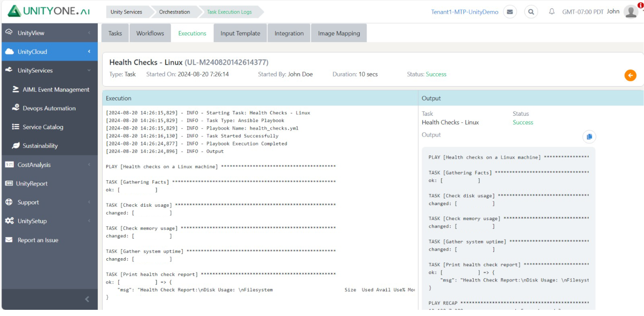
Task: Collapse the sidebar with bottom arrow
Action: [87, 299]
